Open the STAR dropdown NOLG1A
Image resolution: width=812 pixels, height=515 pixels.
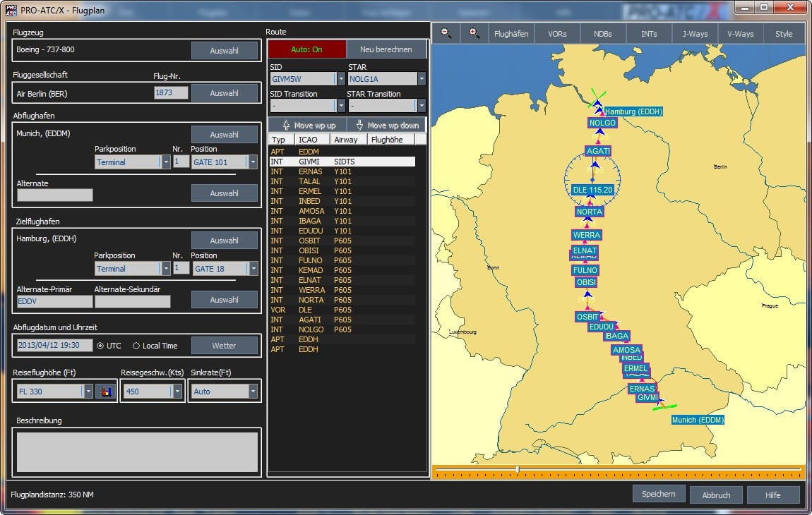[422, 80]
